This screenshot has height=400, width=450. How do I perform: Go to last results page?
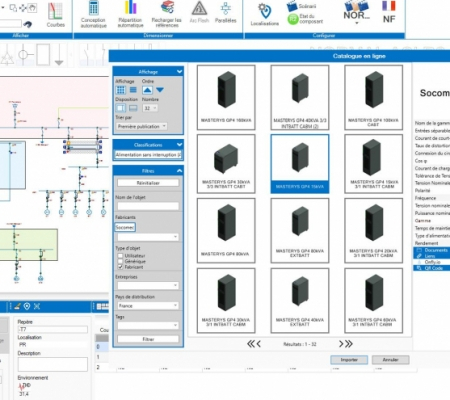pos(349,344)
